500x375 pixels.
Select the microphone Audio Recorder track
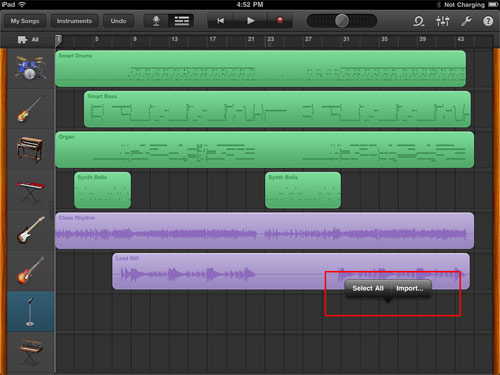30,312
